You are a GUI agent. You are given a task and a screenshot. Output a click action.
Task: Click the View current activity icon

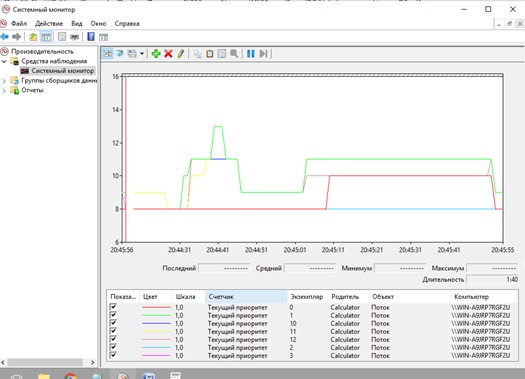tap(107, 54)
